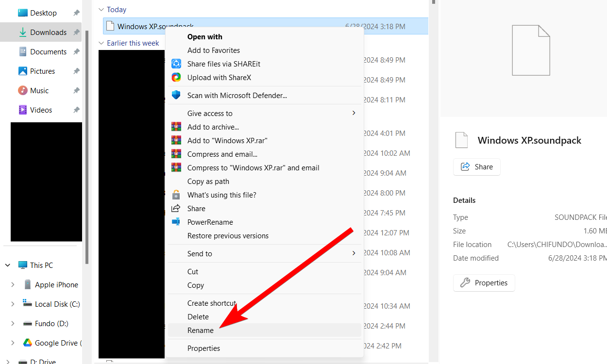Image resolution: width=607 pixels, height=364 pixels.
Task: Click WinRAR icon beside Compress and email
Action: point(176,154)
